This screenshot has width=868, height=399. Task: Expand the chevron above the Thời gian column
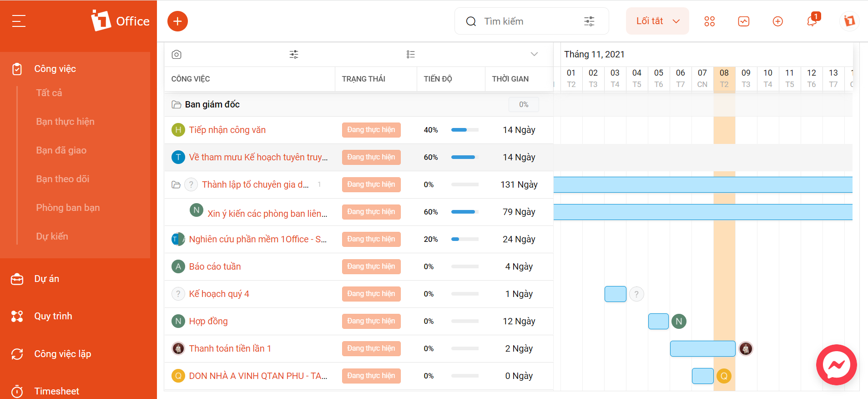[x=534, y=54]
